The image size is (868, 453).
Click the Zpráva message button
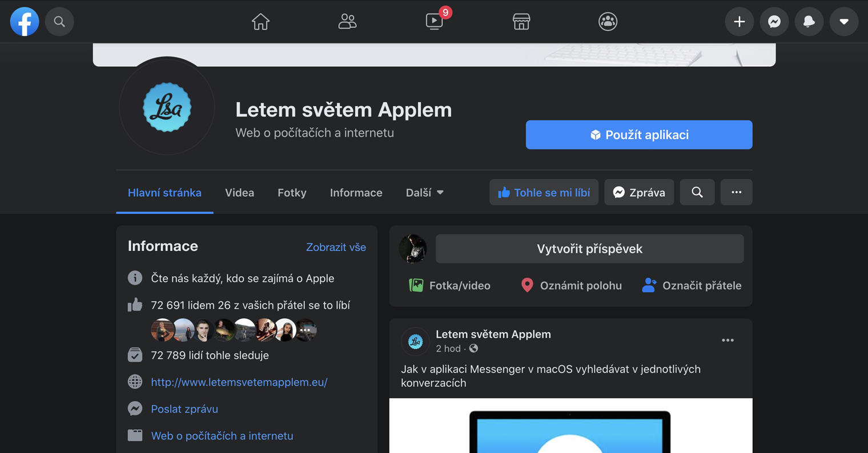coord(639,192)
